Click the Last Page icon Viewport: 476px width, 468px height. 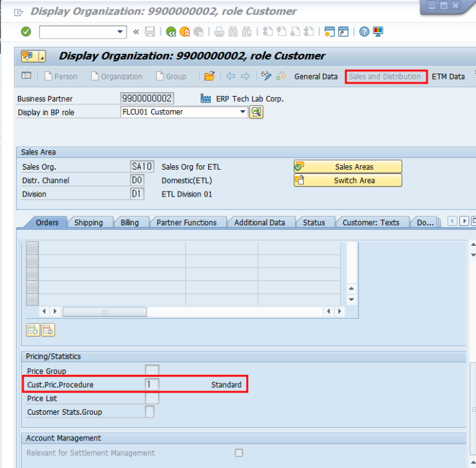pyautogui.click(x=309, y=31)
